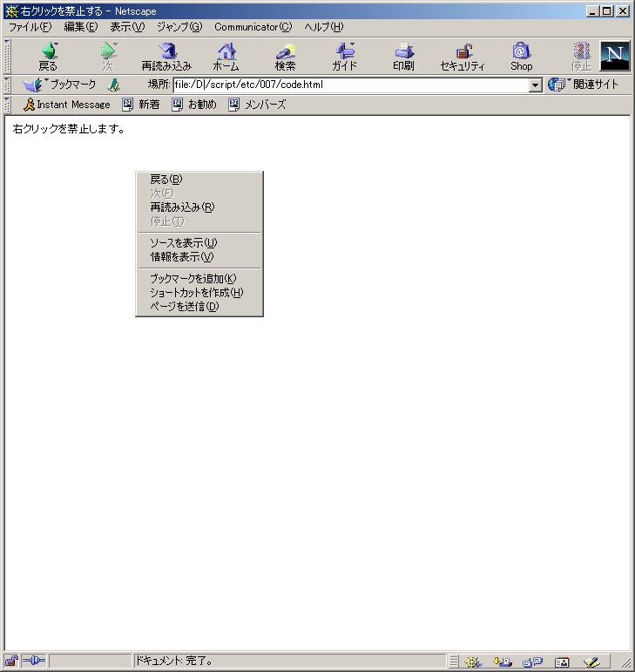Select ページを送信(D) from context menu
The width and height of the screenshot is (635, 672).
[199, 307]
